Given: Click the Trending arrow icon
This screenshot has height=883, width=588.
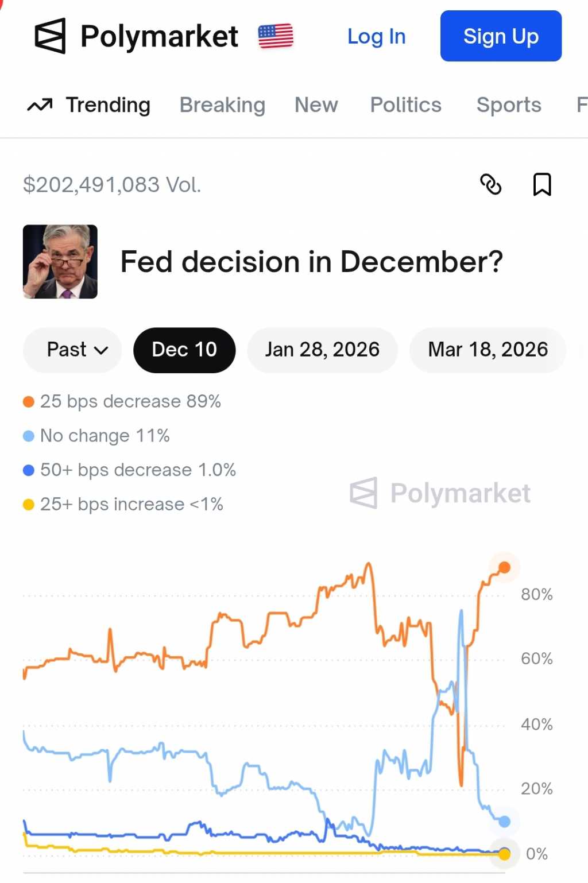Looking at the screenshot, I should 40,105.
